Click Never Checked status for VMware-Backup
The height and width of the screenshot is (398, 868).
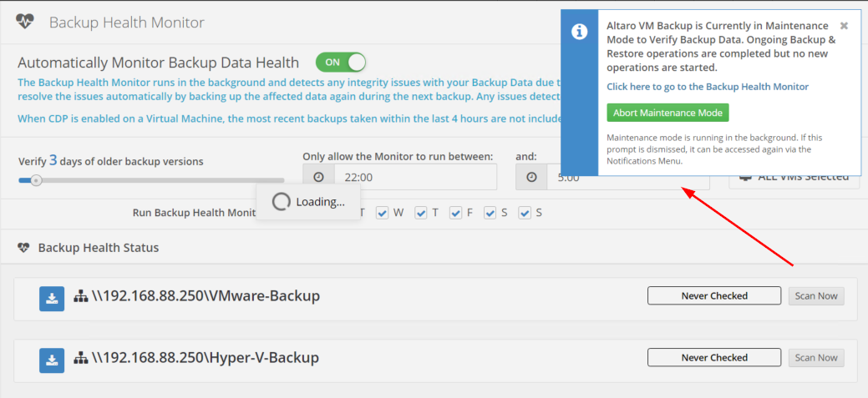click(x=714, y=295)
